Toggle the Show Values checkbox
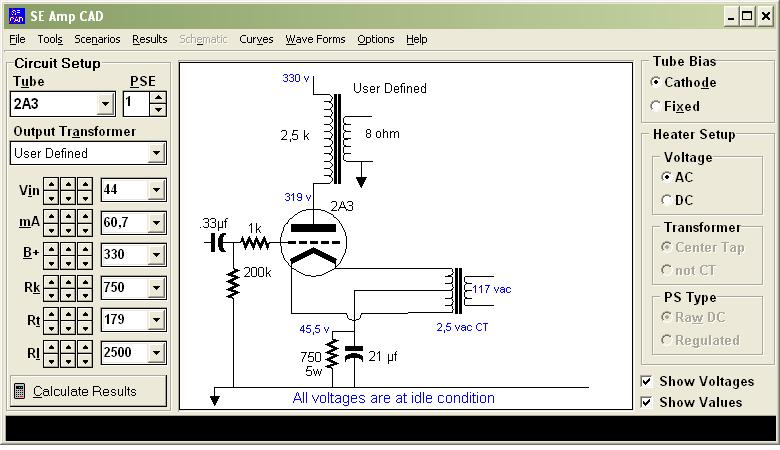Image resolution: width=780 pixels, height=450 pixels. (x=646, y=402)
